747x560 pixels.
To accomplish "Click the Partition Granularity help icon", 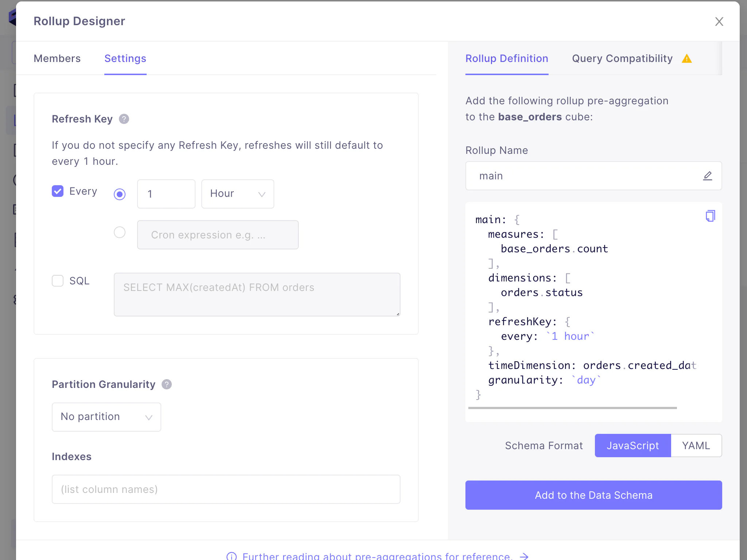I will pyautogui.click(x=167, y=384).
